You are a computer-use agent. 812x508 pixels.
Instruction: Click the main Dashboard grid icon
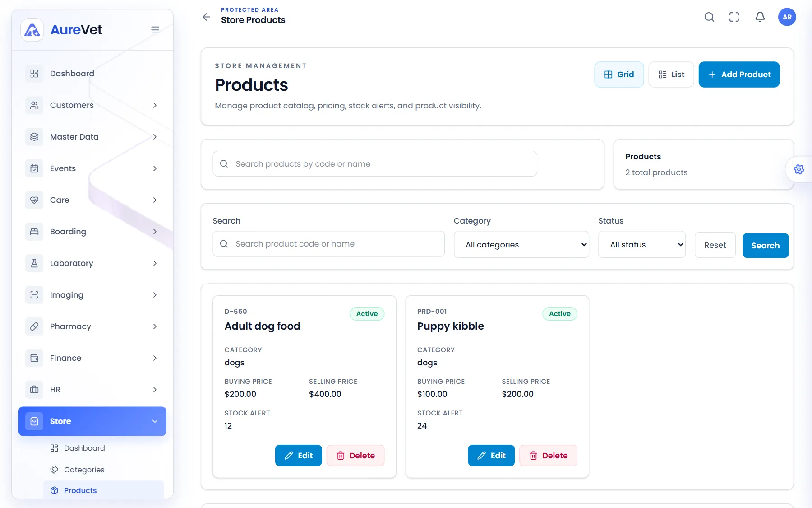[x=34, y=74]
